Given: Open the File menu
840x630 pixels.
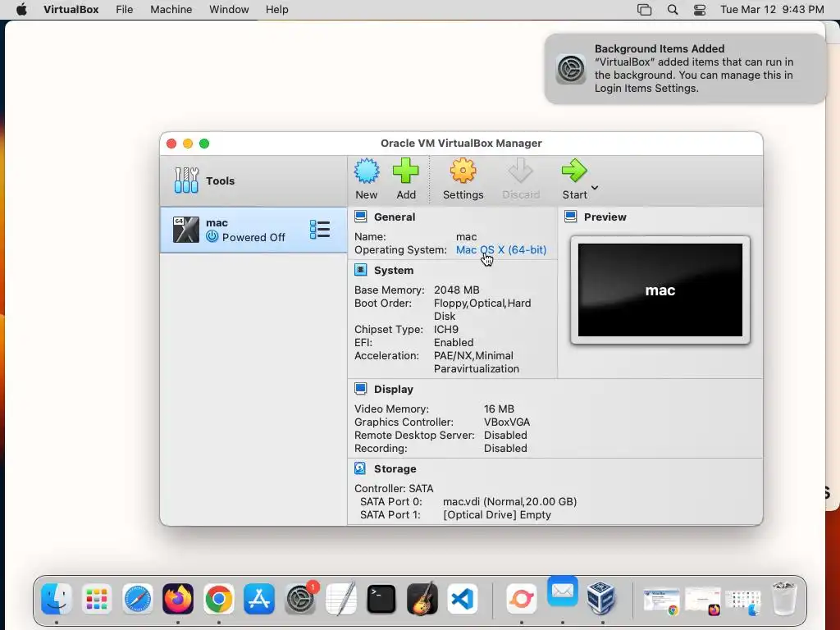Looking at the screenshot, I should [125, 10].
